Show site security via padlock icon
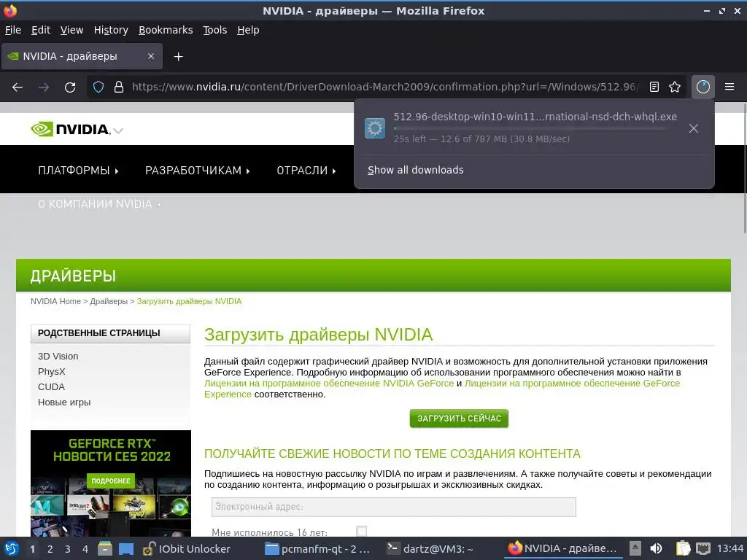747x560 pixels. [x=119, y=87]
